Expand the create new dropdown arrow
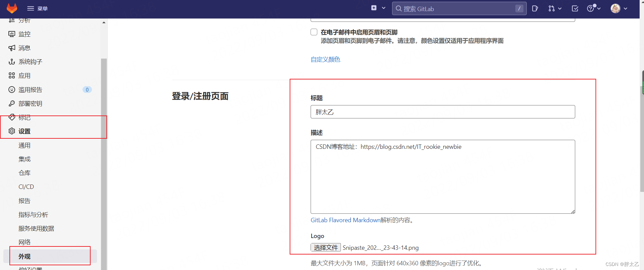Screen dimensions: 644x270 click(x=384, y=8)
